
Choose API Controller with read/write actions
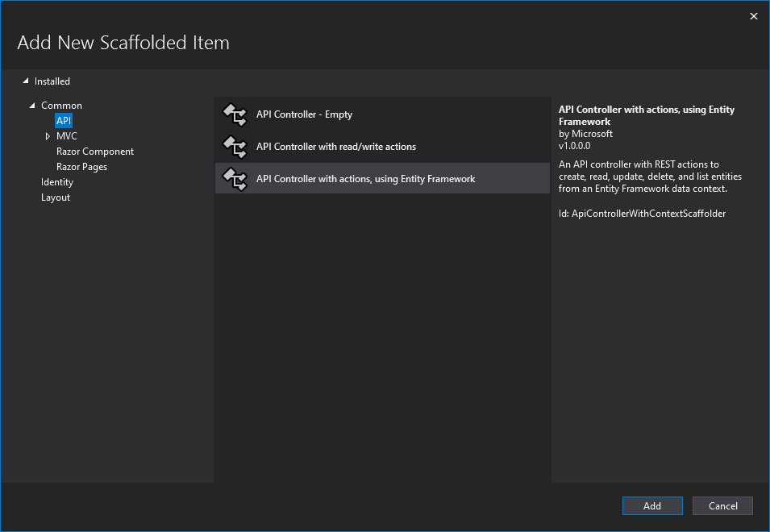point(336,147)
